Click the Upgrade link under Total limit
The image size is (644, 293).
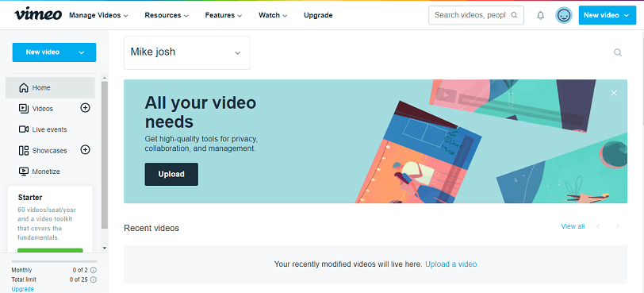(22, 289)
